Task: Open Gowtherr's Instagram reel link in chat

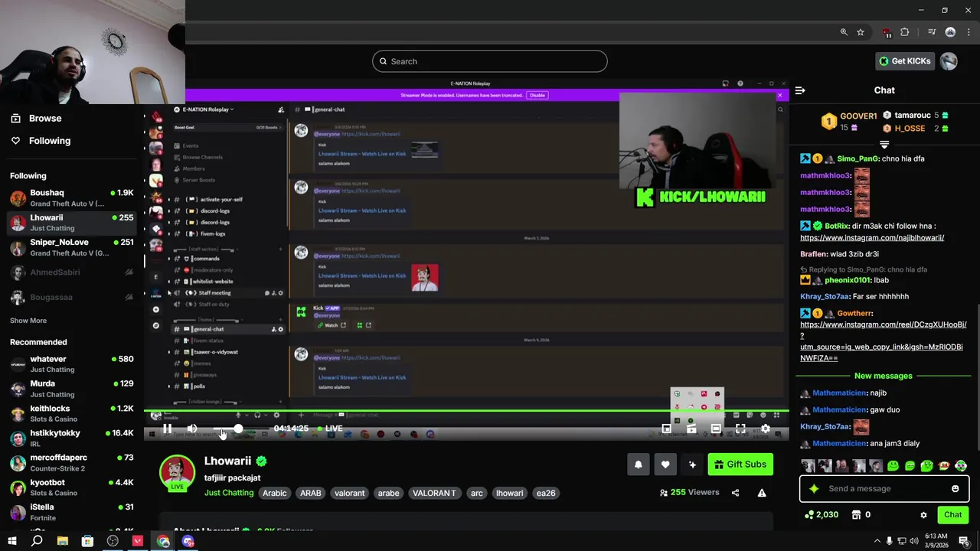Action: point(883,341)
